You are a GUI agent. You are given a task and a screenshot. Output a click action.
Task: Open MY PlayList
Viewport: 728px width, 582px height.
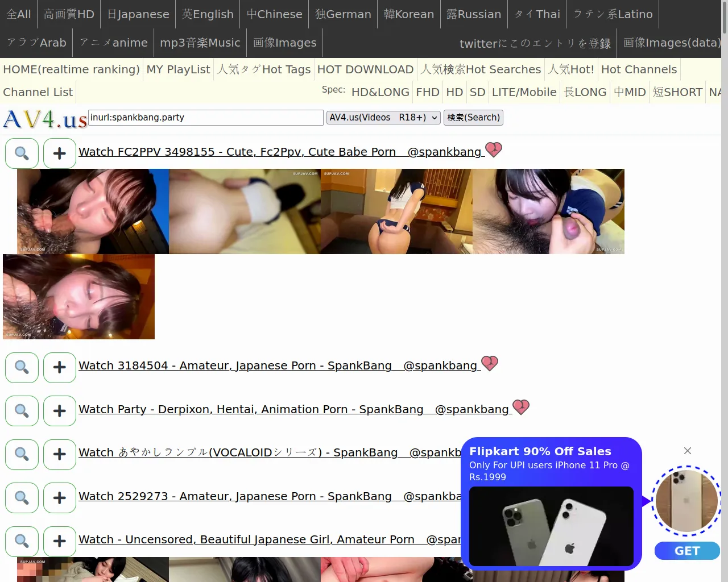[178, 69]
